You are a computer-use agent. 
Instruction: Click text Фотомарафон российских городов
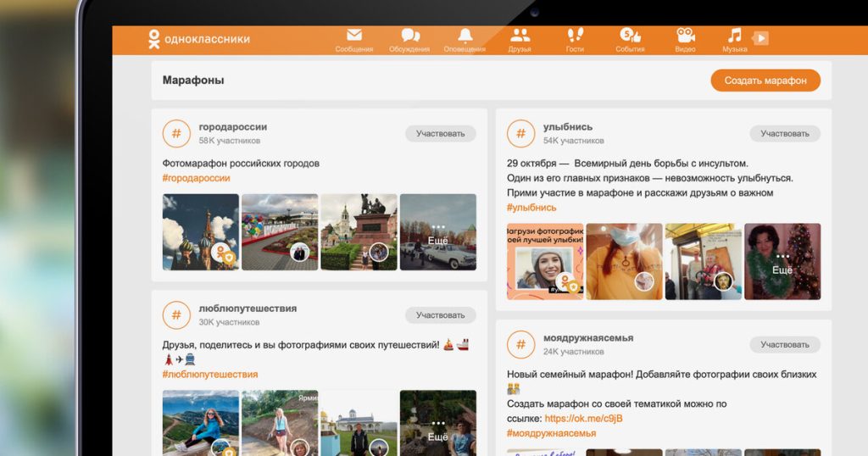click(241, 164)
